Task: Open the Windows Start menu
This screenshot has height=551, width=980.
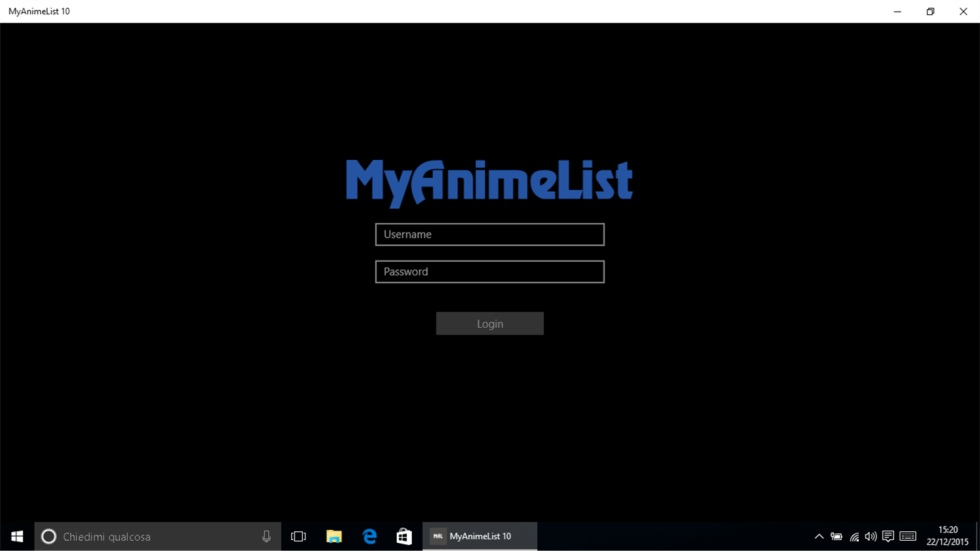Action: [17, 537]
